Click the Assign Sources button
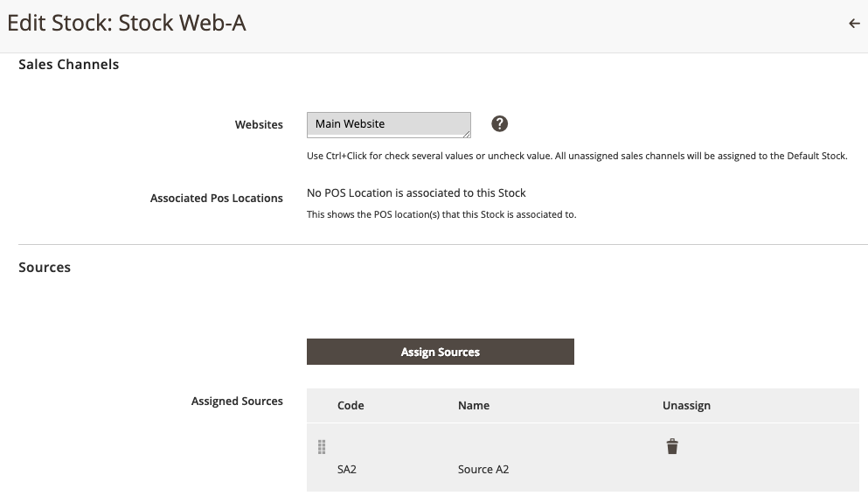Screen dimensions: 868x496 [440, 352]
